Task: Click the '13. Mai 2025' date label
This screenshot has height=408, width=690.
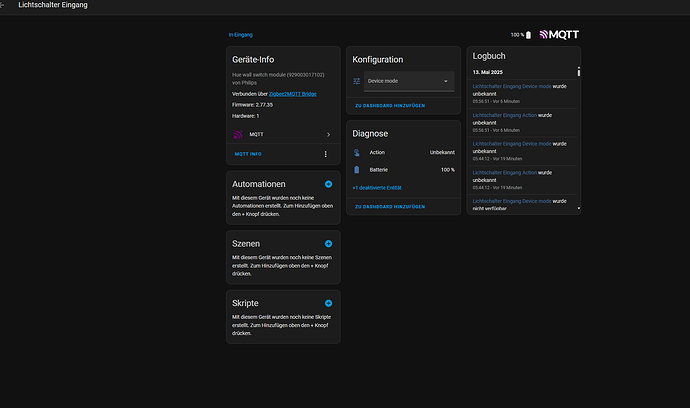Action: [x=488, y=72]
